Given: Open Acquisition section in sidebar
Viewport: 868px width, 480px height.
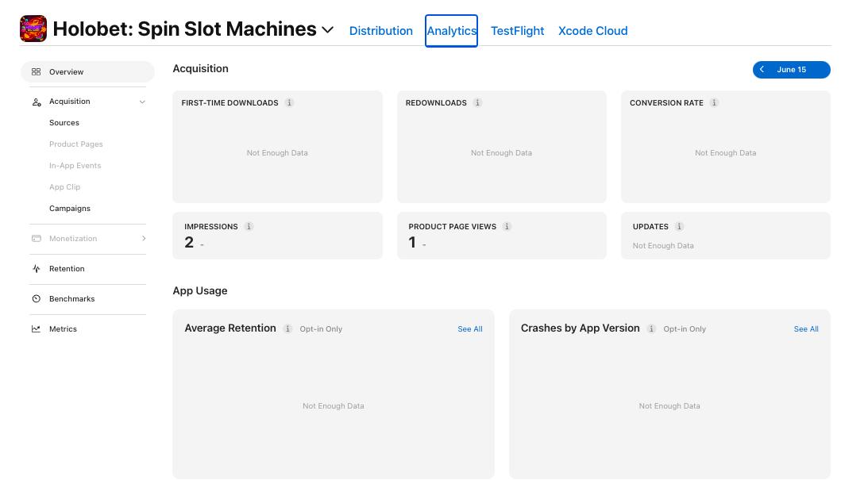Looking at the screenshot, I should click(x=70, y=102).
